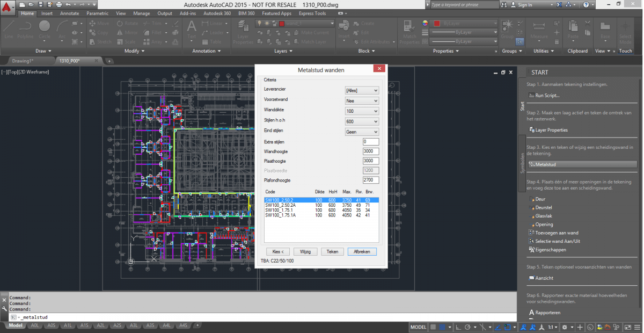Click the Afbreken button
644x333 pixels.
click(362, 251)
